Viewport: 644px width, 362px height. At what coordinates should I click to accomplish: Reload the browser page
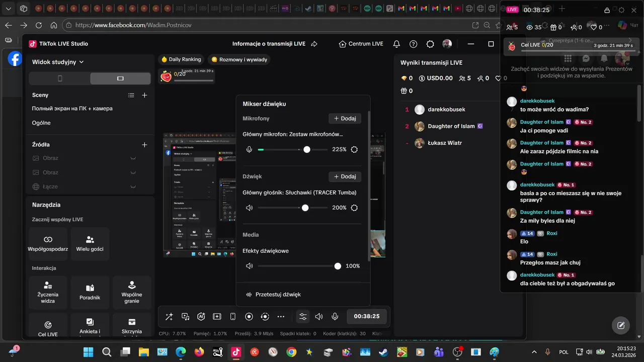click(x=39, y=25)
